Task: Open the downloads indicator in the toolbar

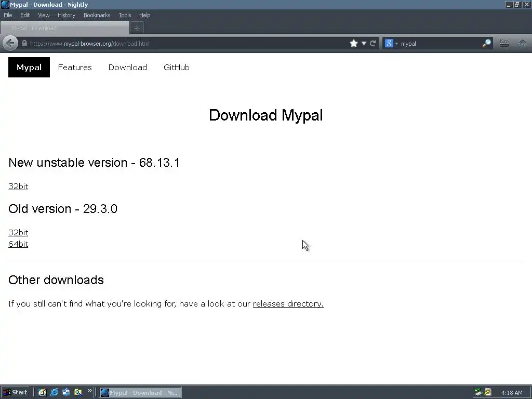Action: (x=504, y=44)
